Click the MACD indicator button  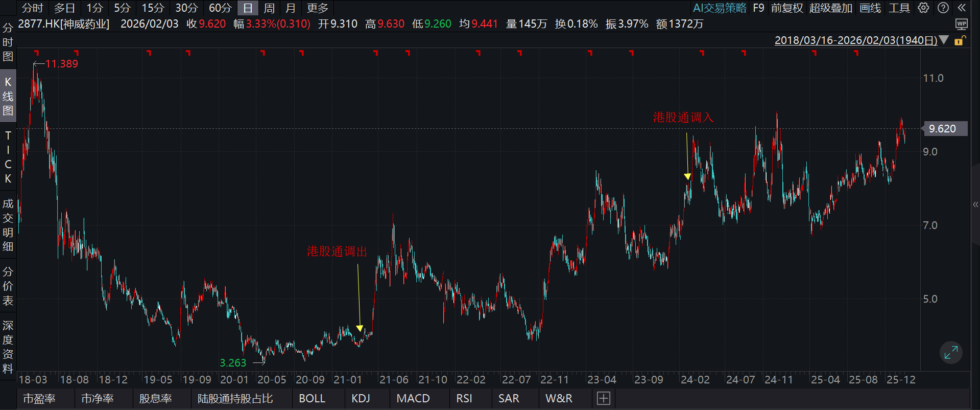coord(413,398)
